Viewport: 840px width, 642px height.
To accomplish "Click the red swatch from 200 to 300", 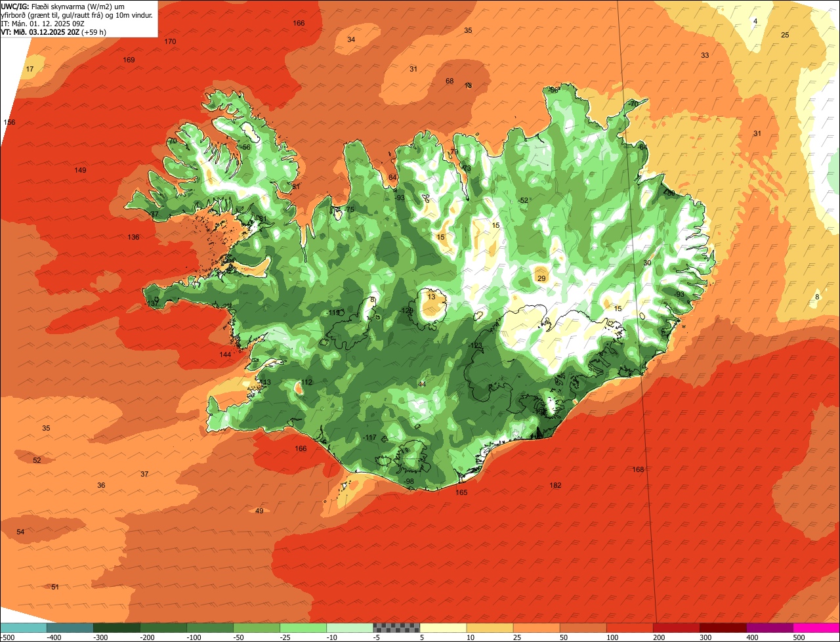I will pyautogui.click(x=676, y=628).
